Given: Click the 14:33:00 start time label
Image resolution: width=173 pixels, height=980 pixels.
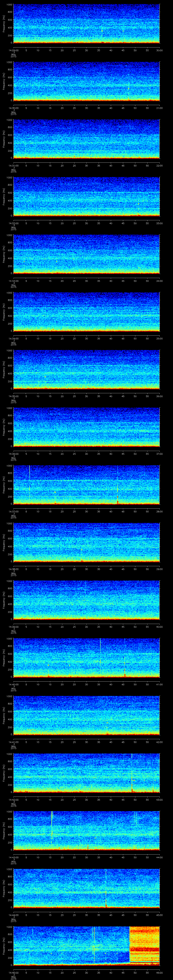Looking at the screenshot, I should coord(13,281).
